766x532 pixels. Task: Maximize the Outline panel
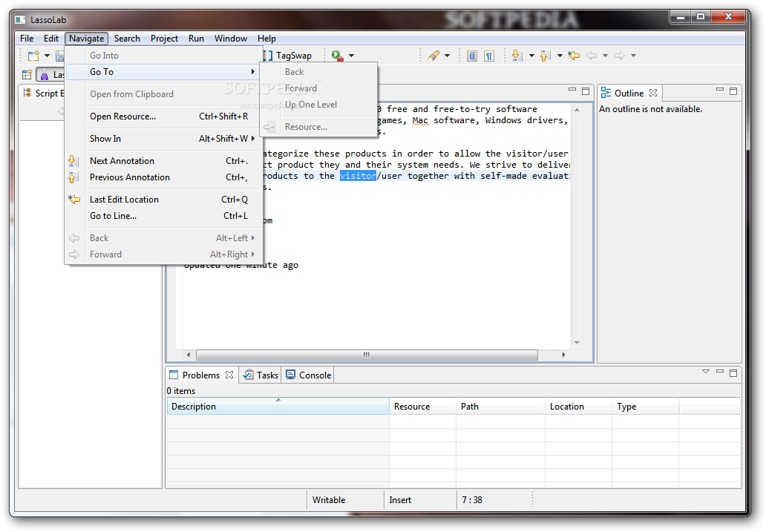click(x=733, y=91)
